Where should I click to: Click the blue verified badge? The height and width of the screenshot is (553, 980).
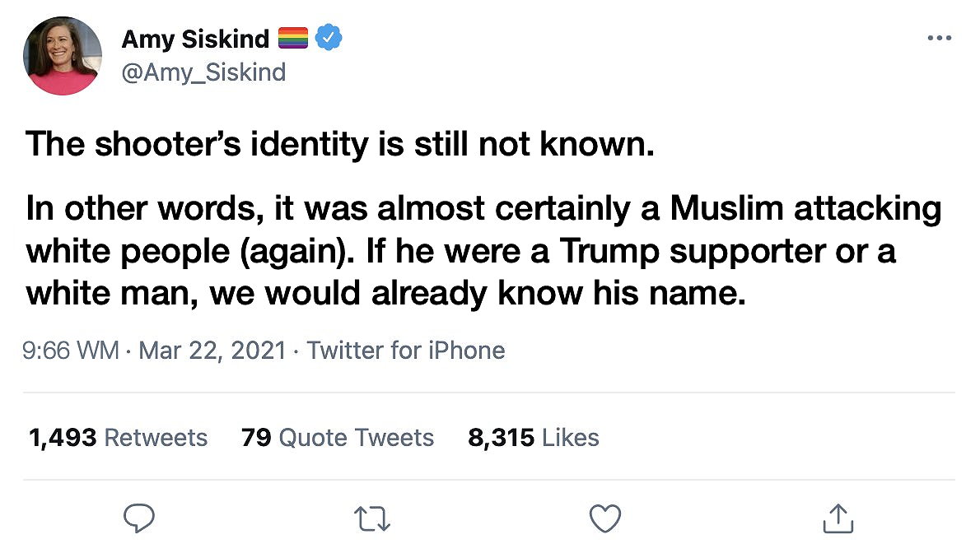(x=329, y=38)
